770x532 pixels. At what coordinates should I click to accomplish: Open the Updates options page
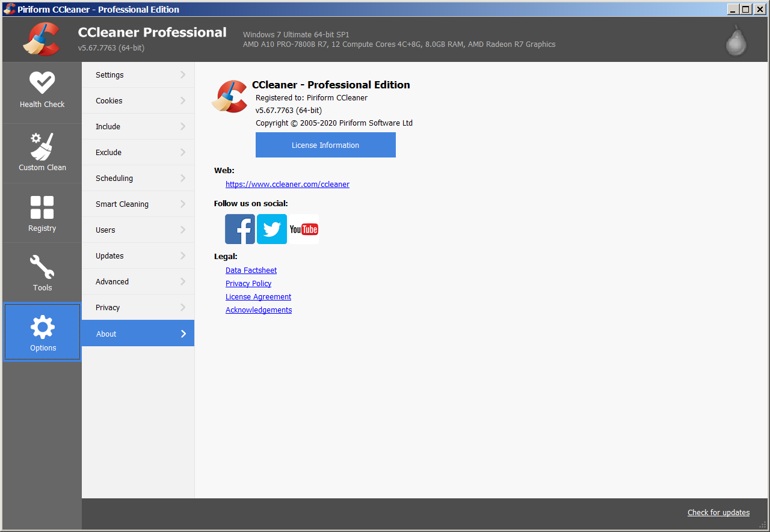(138, 255)
